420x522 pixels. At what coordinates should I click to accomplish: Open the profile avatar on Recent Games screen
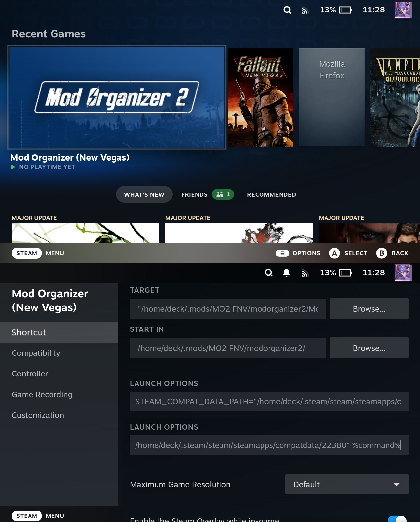pyautogui.click(x=403, y=10)
